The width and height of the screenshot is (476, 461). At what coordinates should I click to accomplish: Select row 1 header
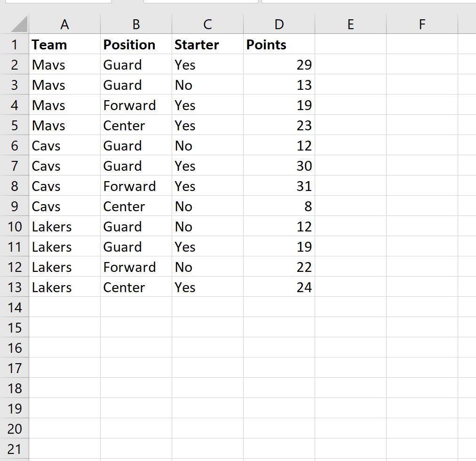[x=14, y=44]
